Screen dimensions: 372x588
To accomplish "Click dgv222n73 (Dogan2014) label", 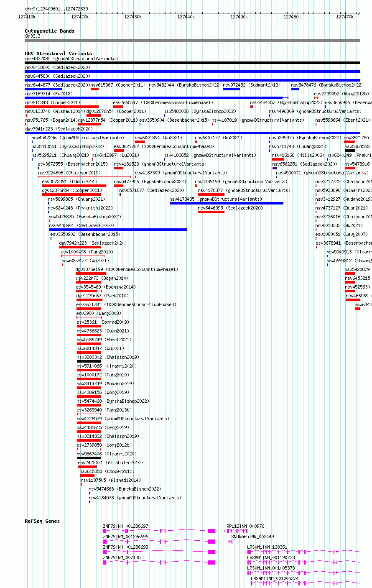I will 102,278.
